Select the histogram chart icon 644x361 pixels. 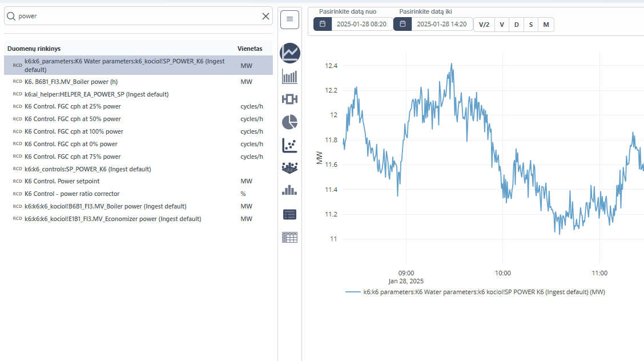pyautogui.click(x=290, y=190)
